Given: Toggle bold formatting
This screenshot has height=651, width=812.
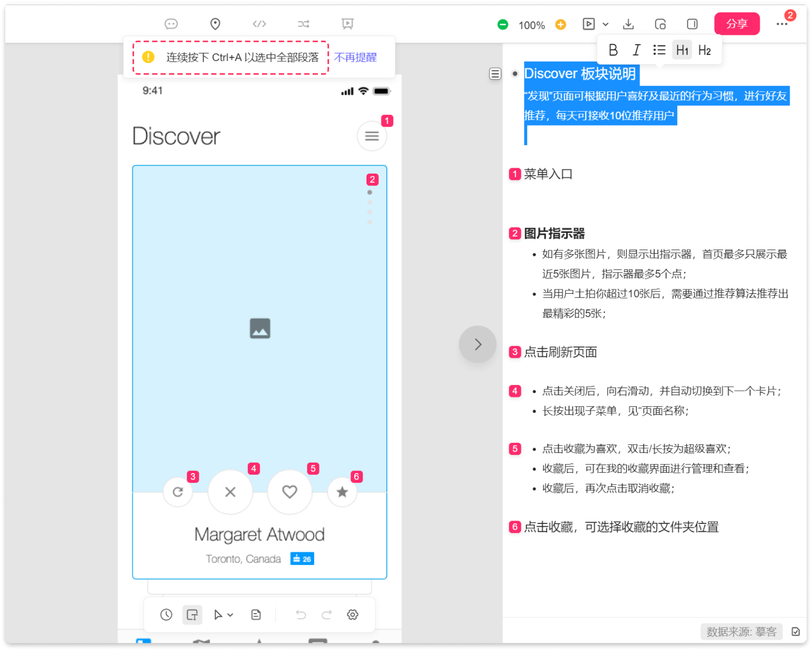Looking at the screenshot, I should (613, 50).
